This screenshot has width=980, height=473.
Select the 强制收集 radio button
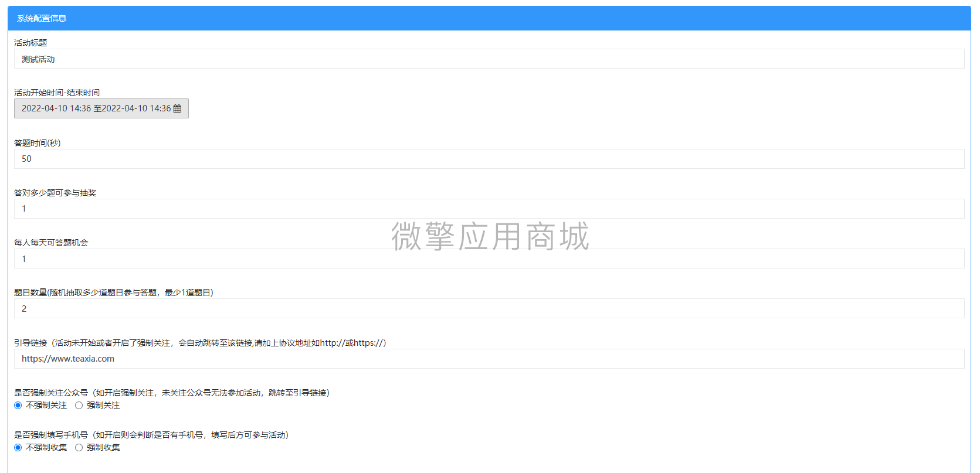(x=79, y=448)
